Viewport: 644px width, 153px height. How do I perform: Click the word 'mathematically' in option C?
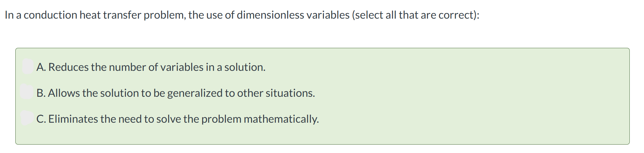[281, 119]
